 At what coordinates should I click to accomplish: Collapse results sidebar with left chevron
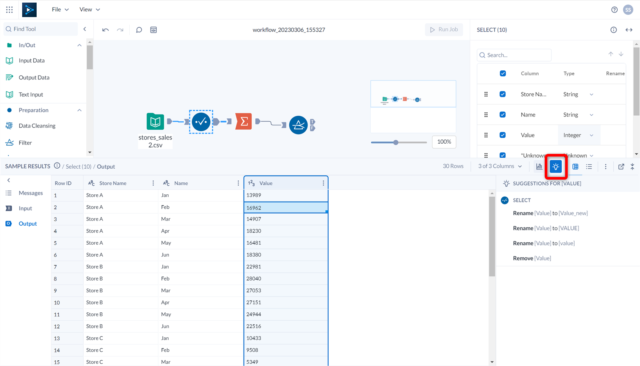pos(9,180)
